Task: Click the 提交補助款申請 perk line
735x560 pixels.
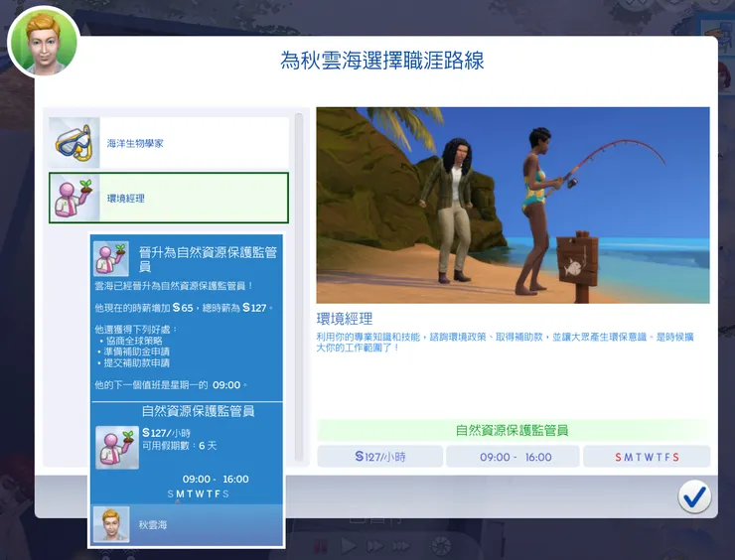Action: [x=136, y=362]
